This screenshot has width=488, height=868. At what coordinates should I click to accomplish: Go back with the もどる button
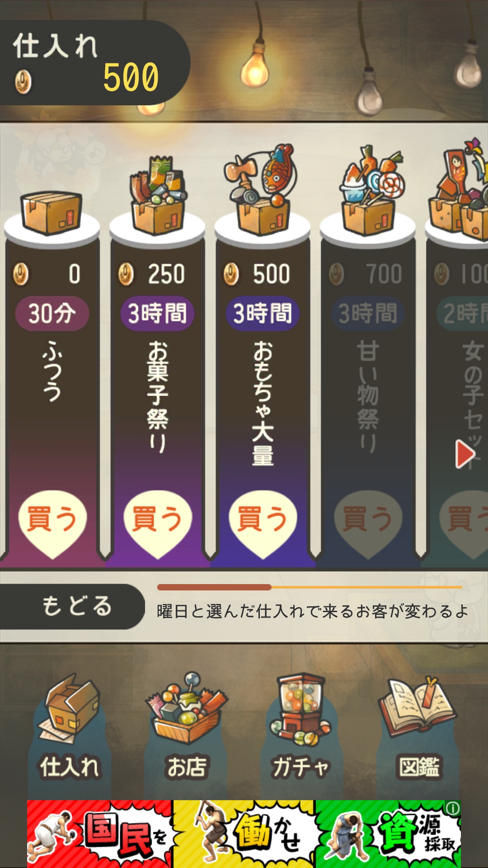[x=72, y=606]
